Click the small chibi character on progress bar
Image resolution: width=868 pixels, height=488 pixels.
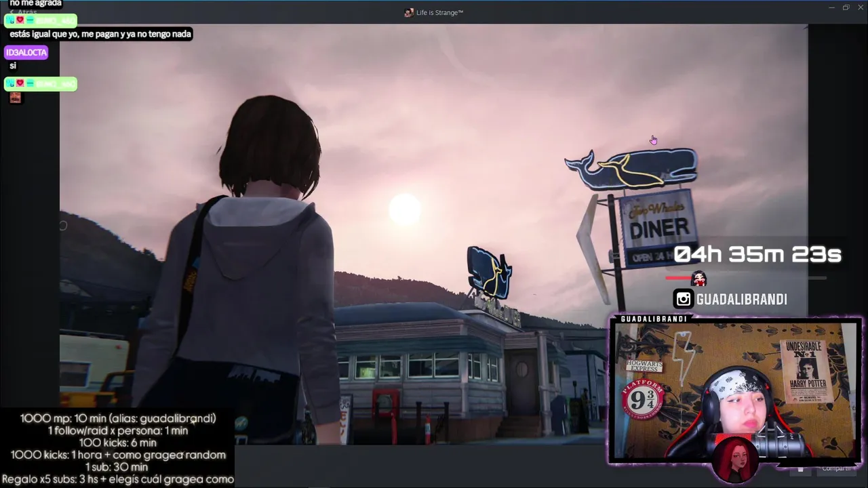pos(698,278)
